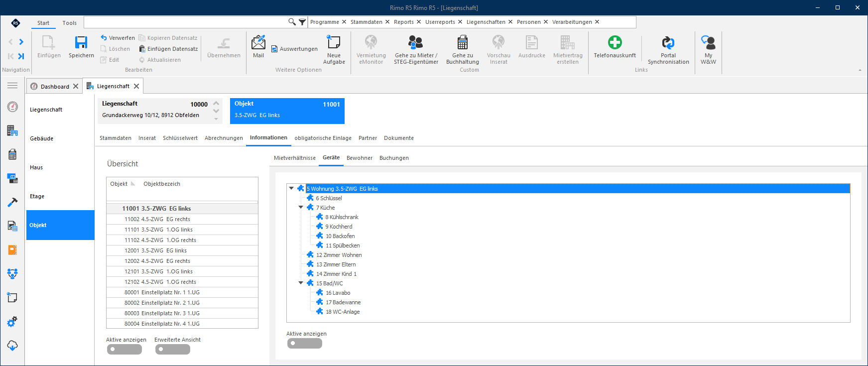
Task: Open Gehe zu Buchhaltung
Action: [x=462, y=50]
